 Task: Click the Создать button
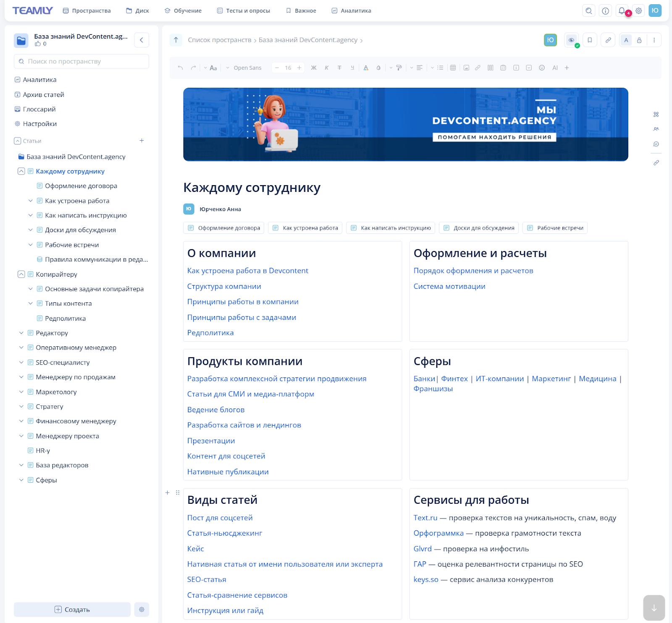click(x=72, y=610)
